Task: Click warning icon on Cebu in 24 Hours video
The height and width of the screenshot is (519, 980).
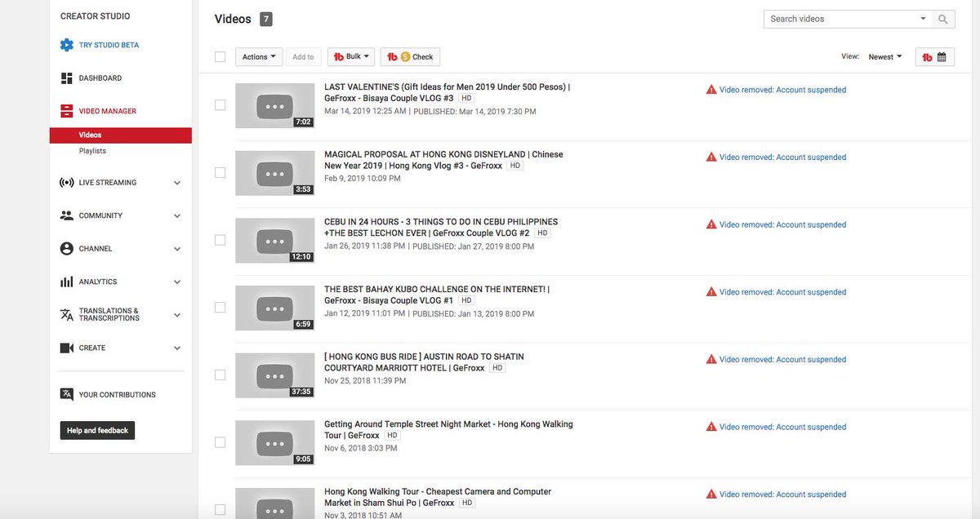Action: 711,224
